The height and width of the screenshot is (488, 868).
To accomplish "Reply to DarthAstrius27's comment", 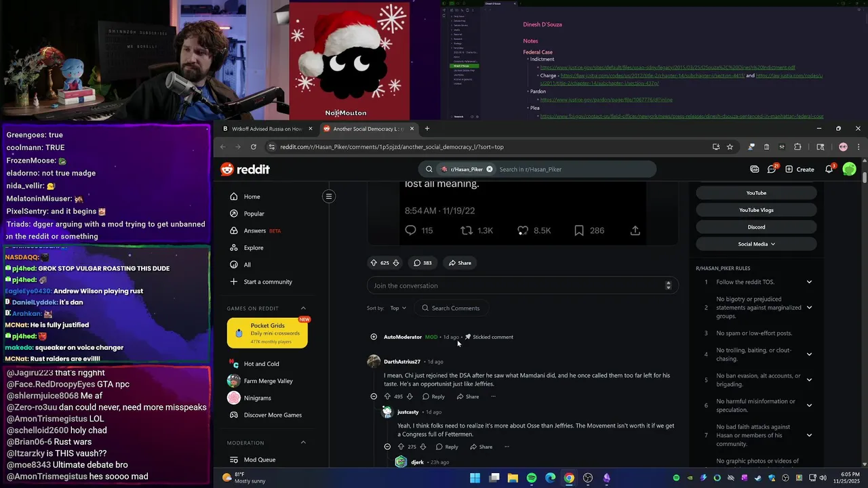I will click(433, 396).
